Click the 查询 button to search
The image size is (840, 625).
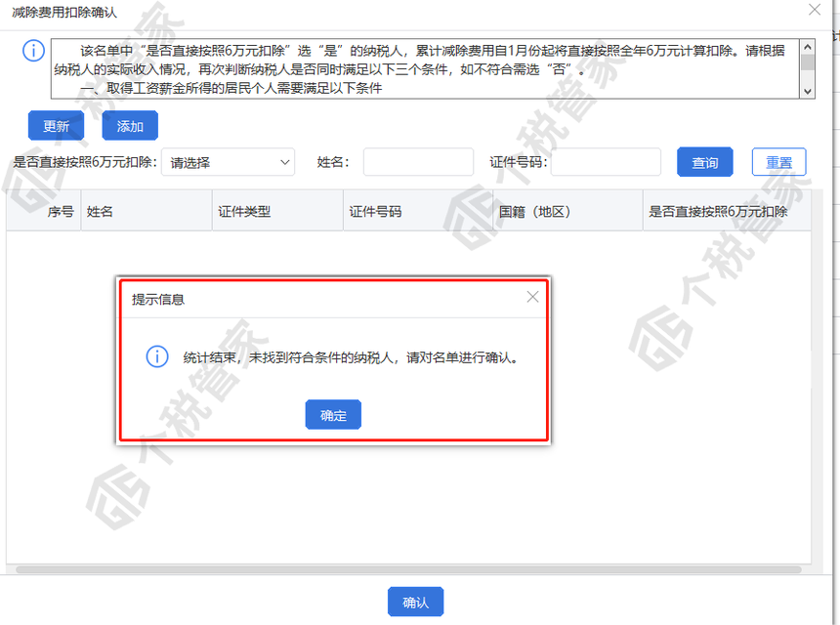[704, 162]
